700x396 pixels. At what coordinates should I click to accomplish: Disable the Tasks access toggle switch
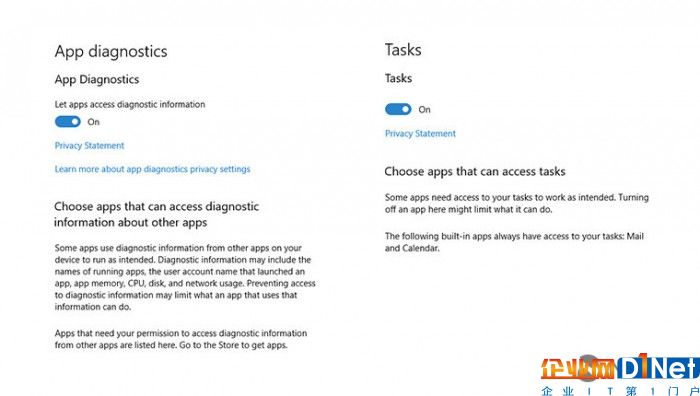click(x=398, y=109)
